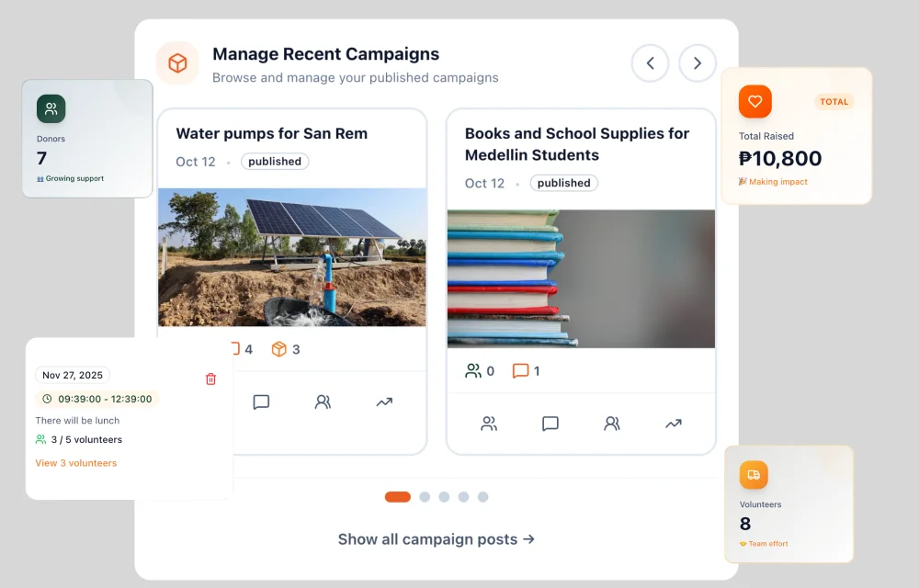Select the fourth pagination dot
The image size is (919, 588).
point(463,497)
